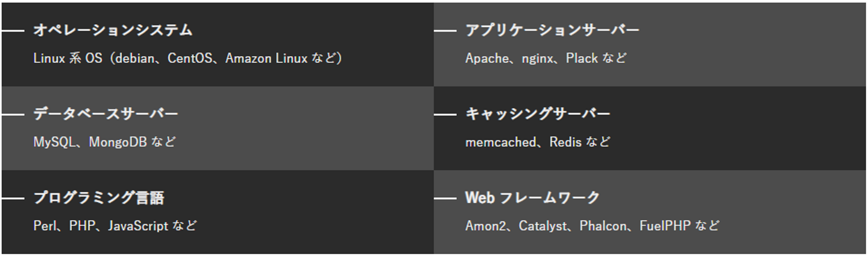
Task: Click the dash line beside データベースサーバー
Action: click(x=12, y=114)
